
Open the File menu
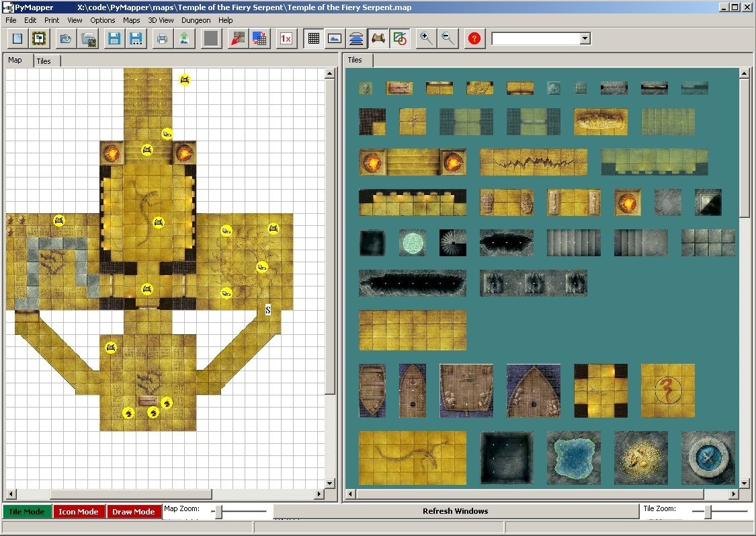pyautogui.click(x=11, y=20)
